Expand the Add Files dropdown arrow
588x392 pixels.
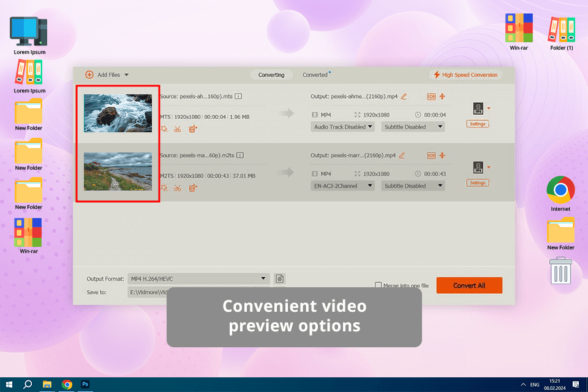127,75
